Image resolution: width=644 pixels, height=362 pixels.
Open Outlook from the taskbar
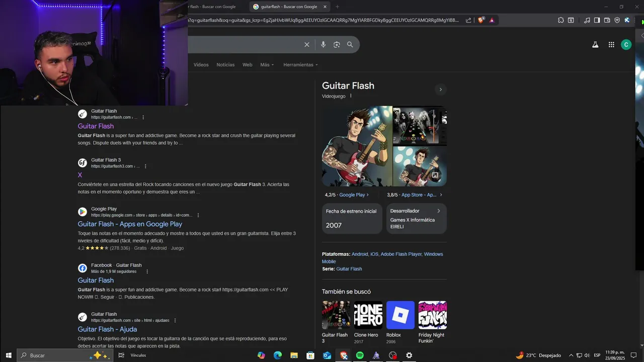(x=327, y=355)
